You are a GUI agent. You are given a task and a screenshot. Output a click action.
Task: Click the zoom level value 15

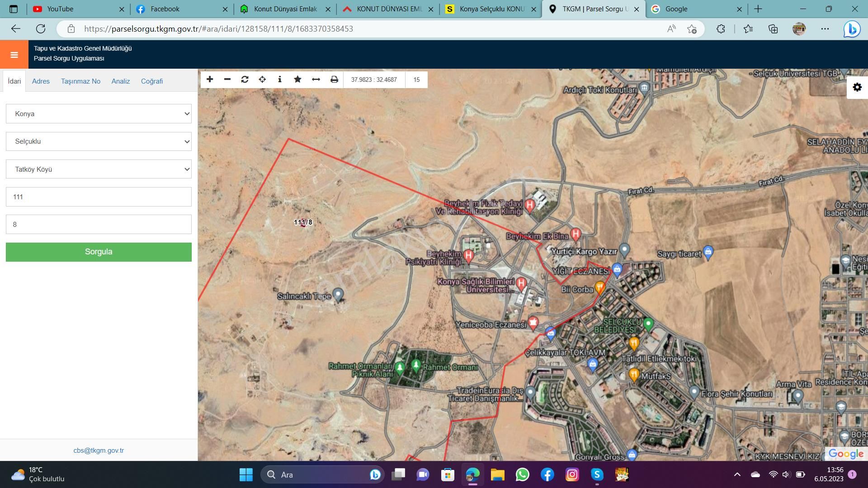coord(416,80)
